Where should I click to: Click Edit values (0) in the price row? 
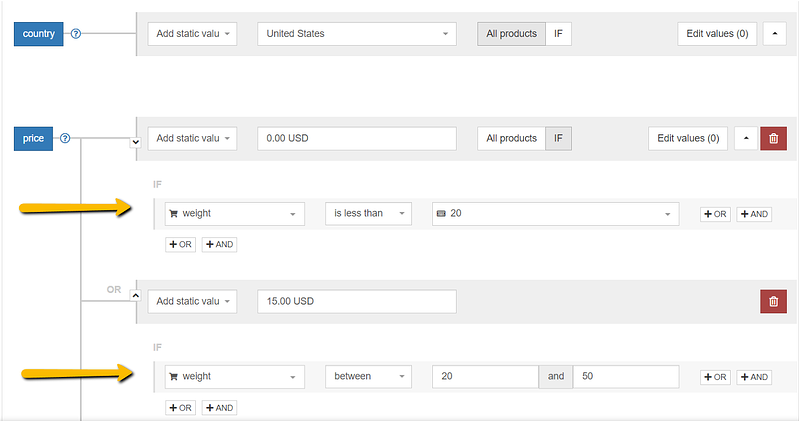688,139
